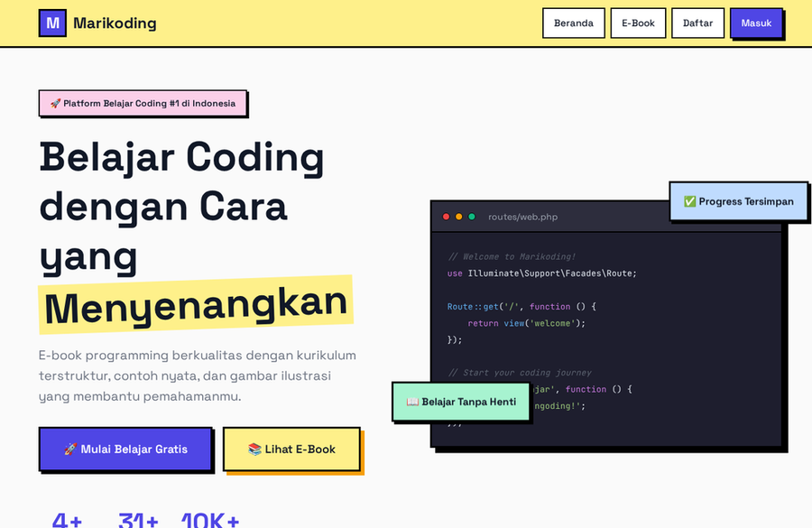Select Daftar in the top navigation
Viewport: 812px width, 528px height.
697,23
